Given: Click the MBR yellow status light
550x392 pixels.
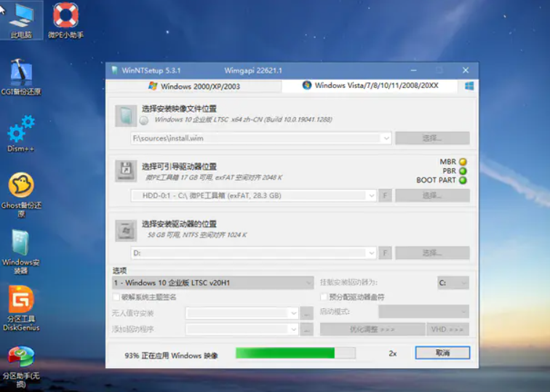Looking at the screenshot, I should point(463,161).
